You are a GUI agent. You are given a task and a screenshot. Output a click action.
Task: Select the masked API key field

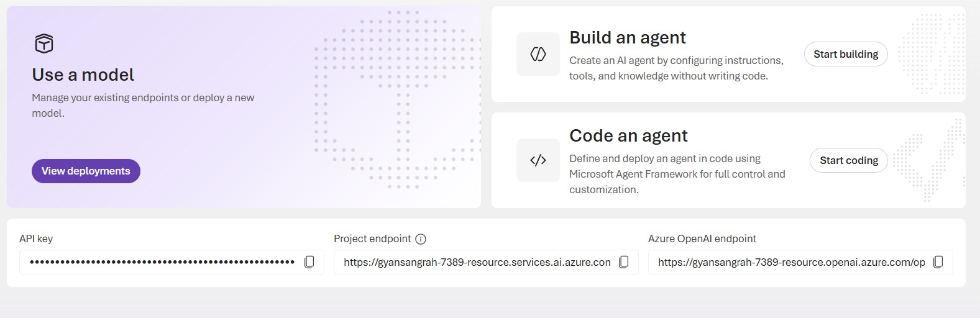pyautogui.click(x=172, y=262)
